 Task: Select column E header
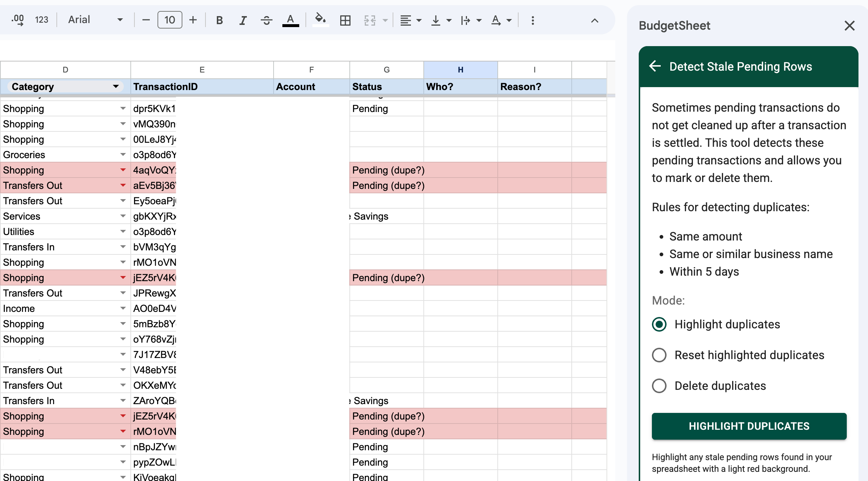tap(202, 70)
